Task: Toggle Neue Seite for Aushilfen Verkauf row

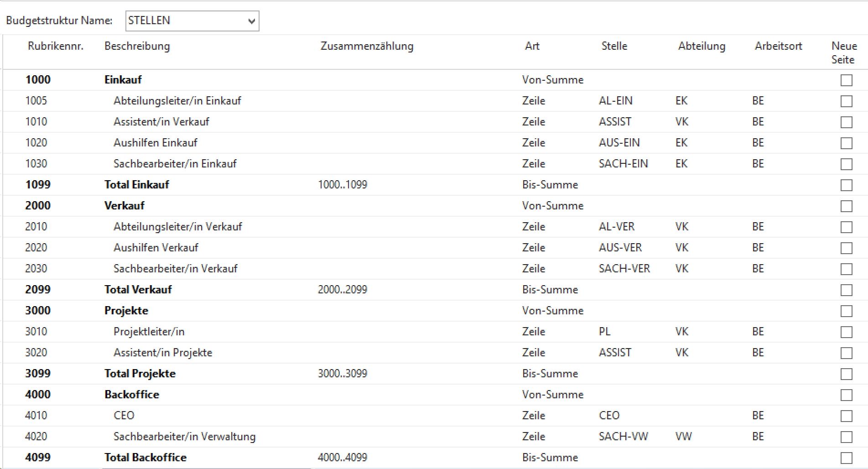Action: click(846, 248)
